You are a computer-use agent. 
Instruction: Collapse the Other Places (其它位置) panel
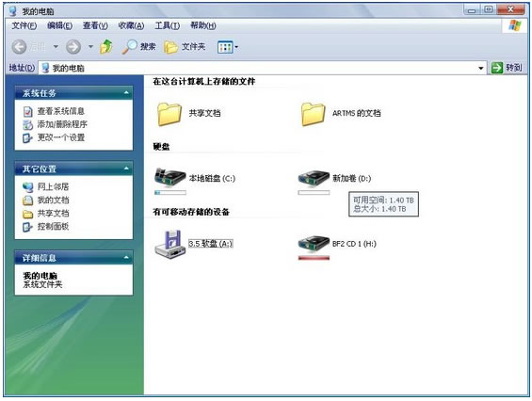[x=126, y=168]
